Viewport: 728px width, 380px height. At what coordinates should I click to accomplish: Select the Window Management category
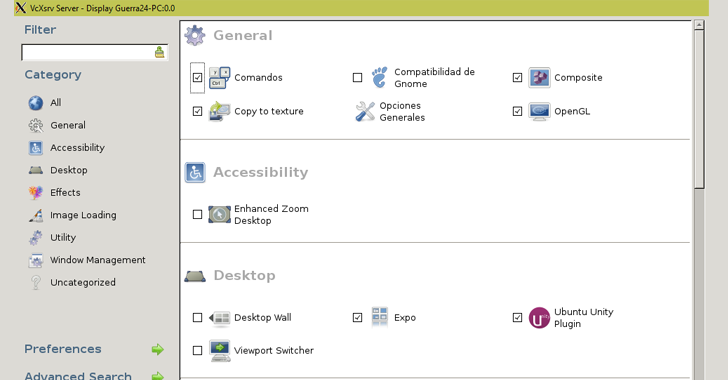coord(87,260)
